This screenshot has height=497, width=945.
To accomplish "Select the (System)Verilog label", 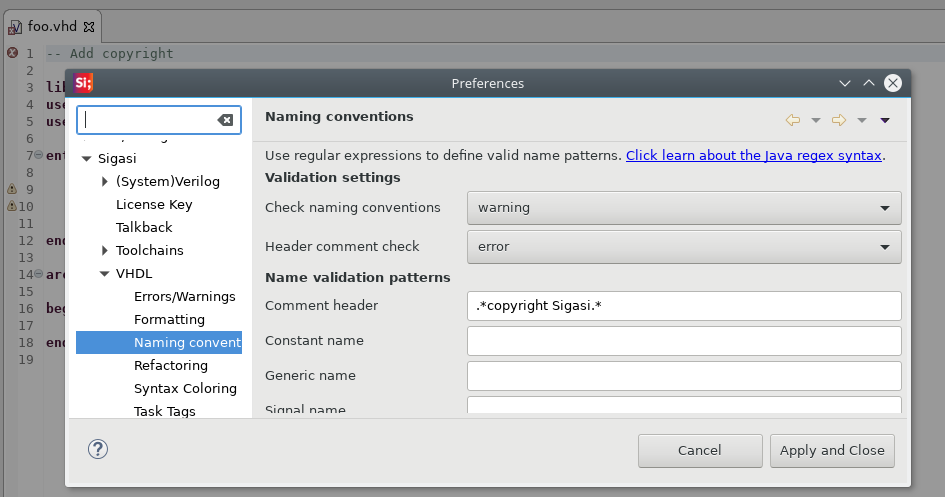I will (x=168, y=181).
